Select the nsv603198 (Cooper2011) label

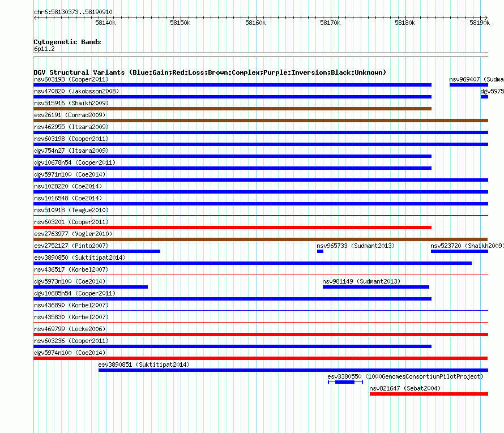(71, 139)
